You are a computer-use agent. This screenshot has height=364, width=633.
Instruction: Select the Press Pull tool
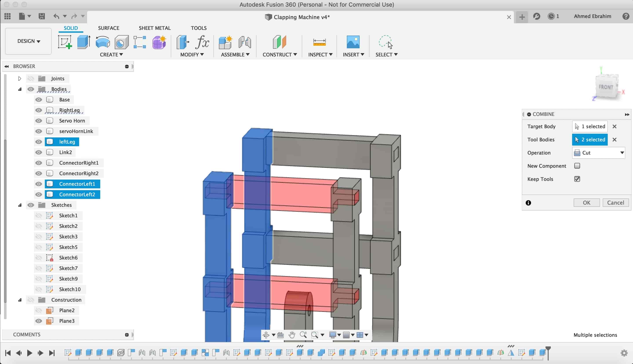(x=183, y=42)
